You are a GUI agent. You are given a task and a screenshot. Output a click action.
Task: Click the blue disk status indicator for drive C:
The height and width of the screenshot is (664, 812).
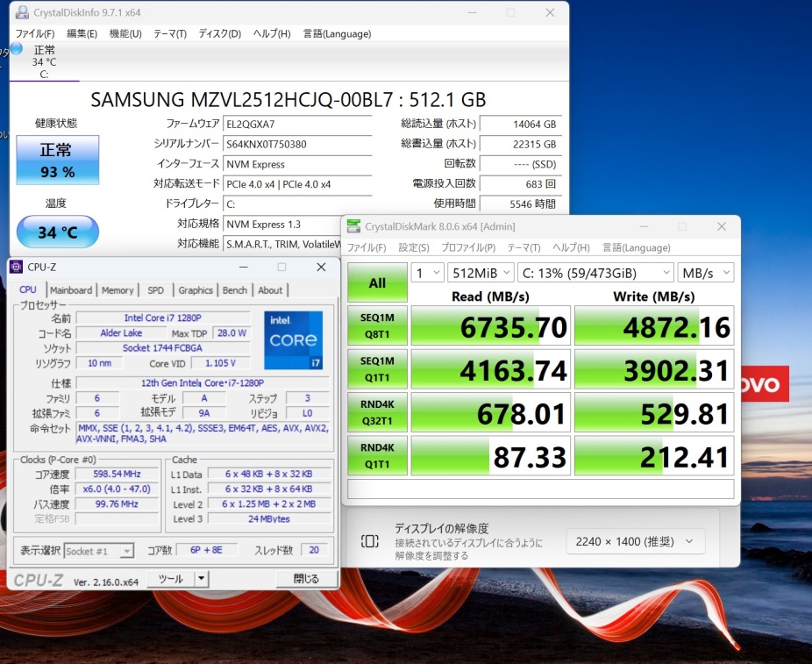pos(17,49)
